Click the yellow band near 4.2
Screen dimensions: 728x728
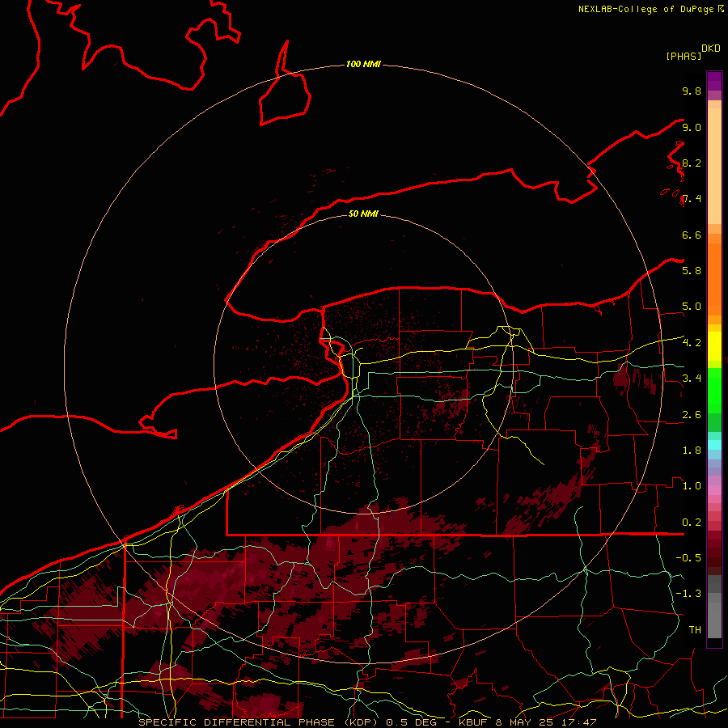click(714, 346)
